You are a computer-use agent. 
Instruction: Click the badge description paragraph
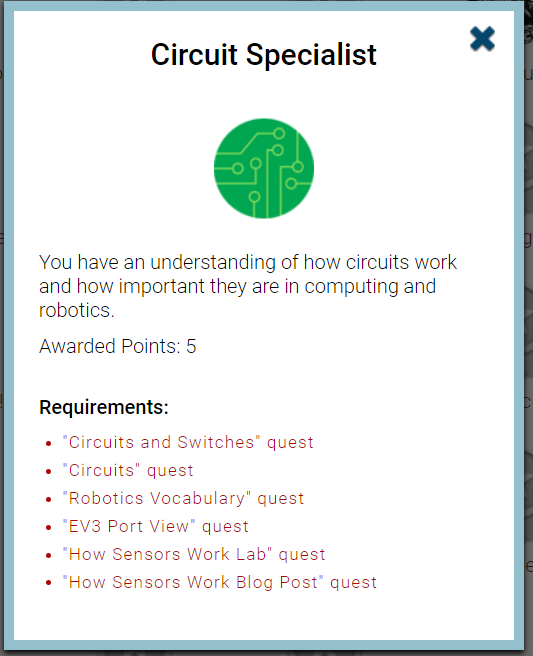[x=248, y=286]
